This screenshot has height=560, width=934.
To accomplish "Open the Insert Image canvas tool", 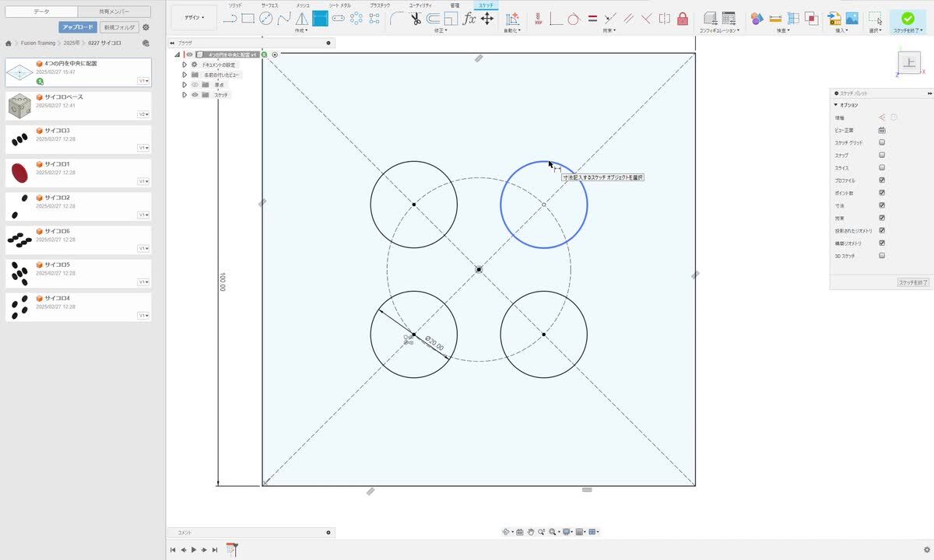I will coord(852,19).
